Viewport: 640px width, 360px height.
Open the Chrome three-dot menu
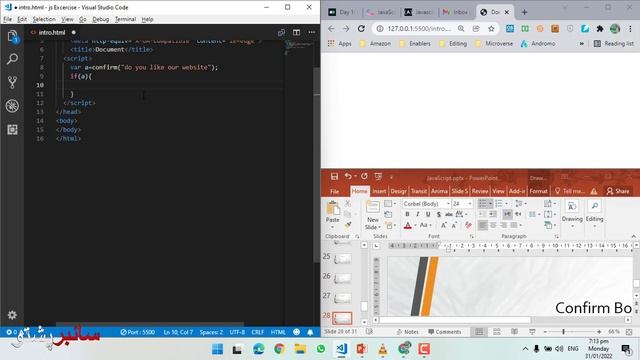click(631, 29)
